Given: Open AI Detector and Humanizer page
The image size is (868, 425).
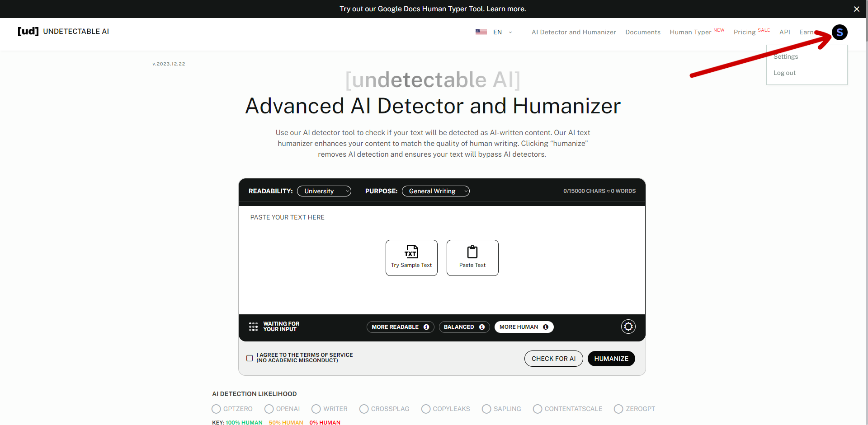Looking at the screenshot, I should (x=574, y=32).
